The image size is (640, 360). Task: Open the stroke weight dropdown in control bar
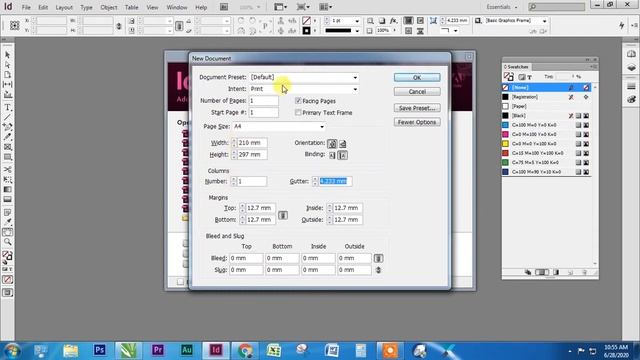(357, 21)
